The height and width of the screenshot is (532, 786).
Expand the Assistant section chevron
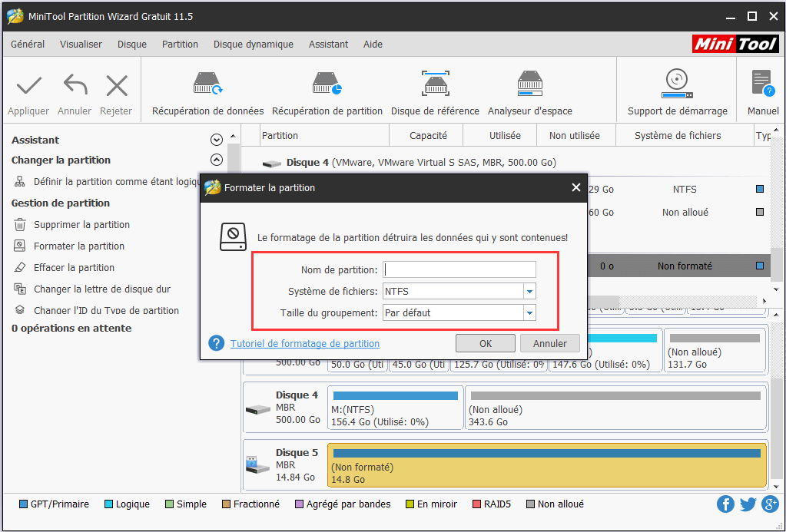pos(217,140)
